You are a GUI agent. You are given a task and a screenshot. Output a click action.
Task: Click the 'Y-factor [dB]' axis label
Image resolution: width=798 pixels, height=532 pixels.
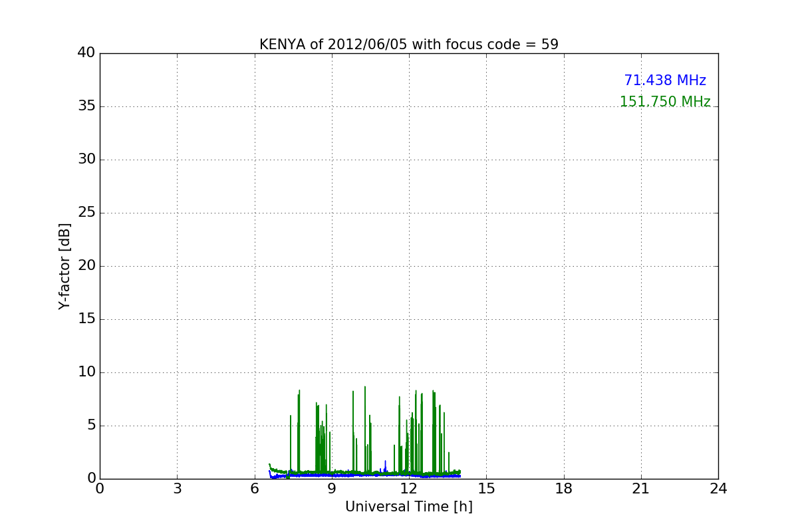(x=65, y=266)
